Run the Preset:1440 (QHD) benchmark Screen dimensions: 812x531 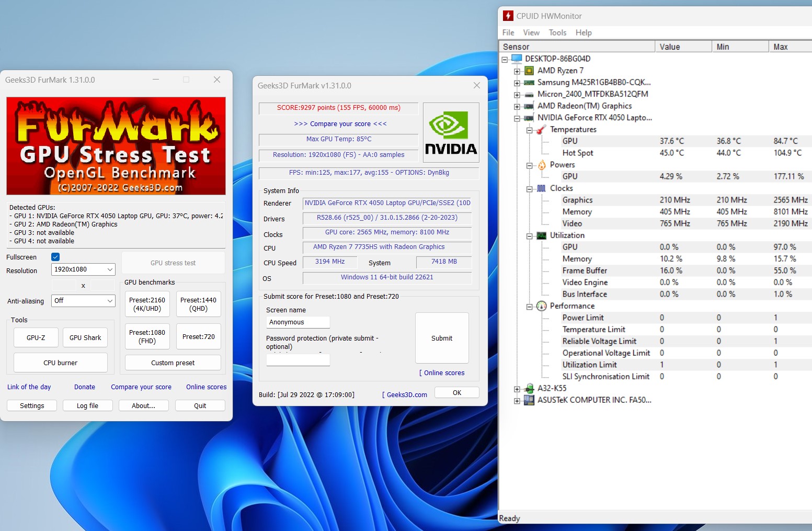click(198, 304)
